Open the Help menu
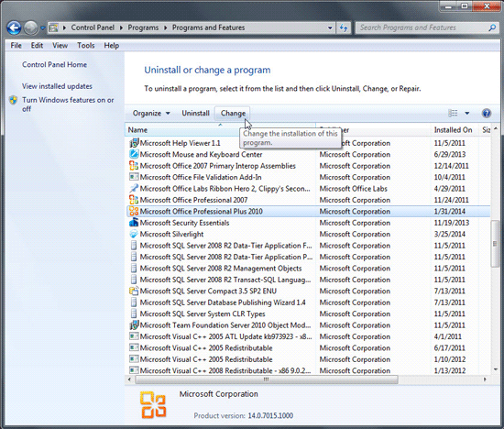This screenshot has height=429, width=504. pos(112,46)
